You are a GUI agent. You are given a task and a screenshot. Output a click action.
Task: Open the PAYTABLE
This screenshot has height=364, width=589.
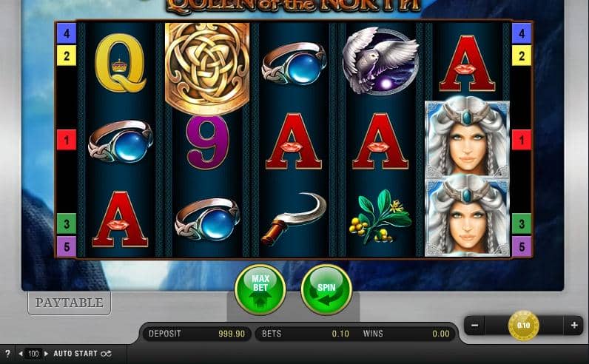tap(69, 303)
